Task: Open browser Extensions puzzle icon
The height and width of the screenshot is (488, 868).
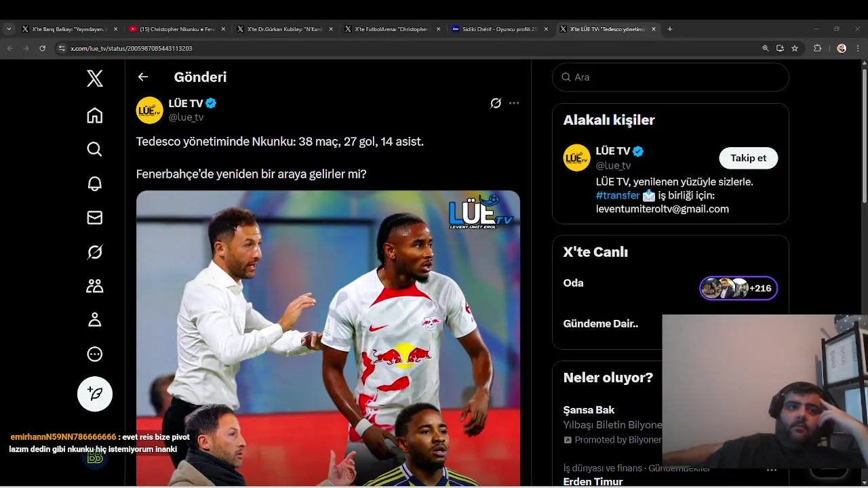Action: tap(817, 48)
